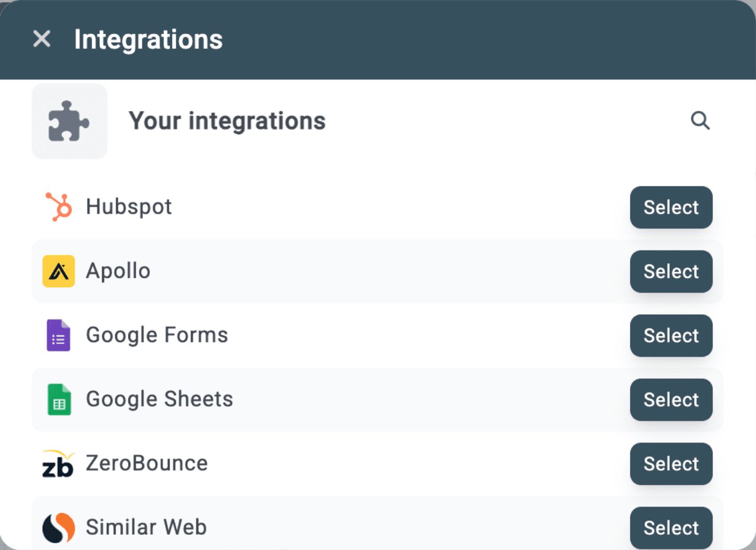Click the Integrations panel title
This screenshot has width=756, height=550.
point(148,39)
